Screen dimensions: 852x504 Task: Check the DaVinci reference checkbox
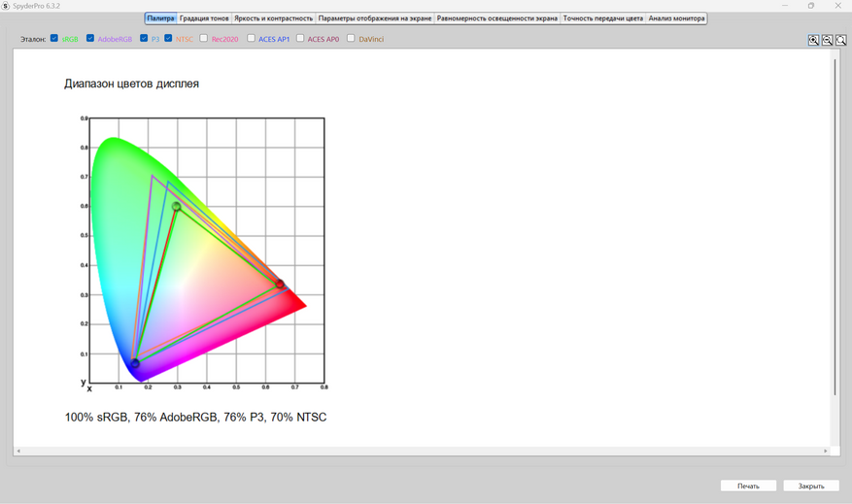click(x=351, y=39)
